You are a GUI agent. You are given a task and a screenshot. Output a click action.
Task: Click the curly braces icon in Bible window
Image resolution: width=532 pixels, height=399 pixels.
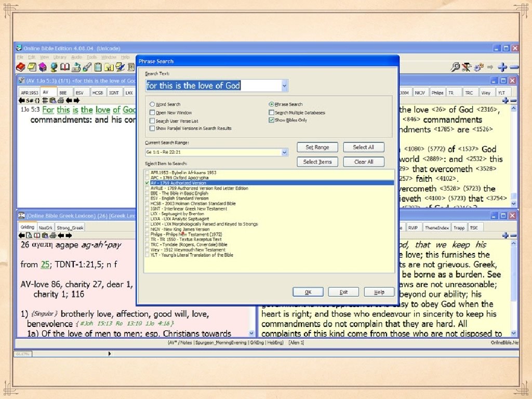[x=37, y=100]
